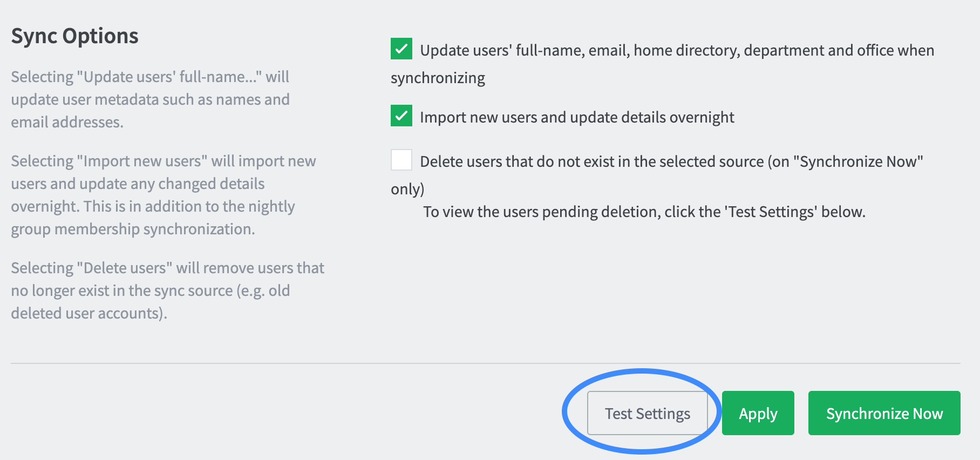Click the 'Import new users and update details overnight' label
The height and width of the screenshot is (460, 980).
(577, 117)
